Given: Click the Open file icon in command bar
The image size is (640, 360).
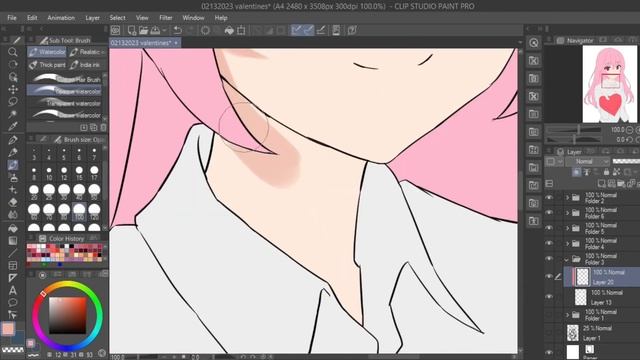Looking at the screenshot, I should pyautogui.click(x=143, y=30).
